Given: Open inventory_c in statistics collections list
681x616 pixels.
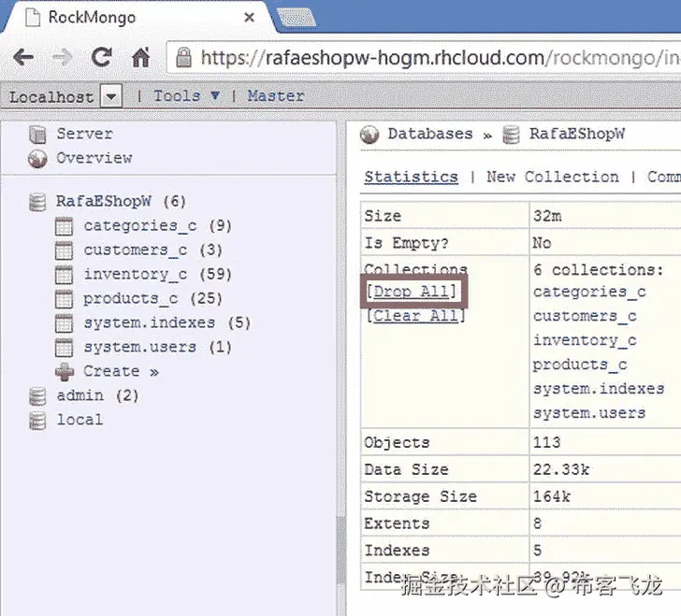Looking at the screenshot, I should (x=585, y=341).
